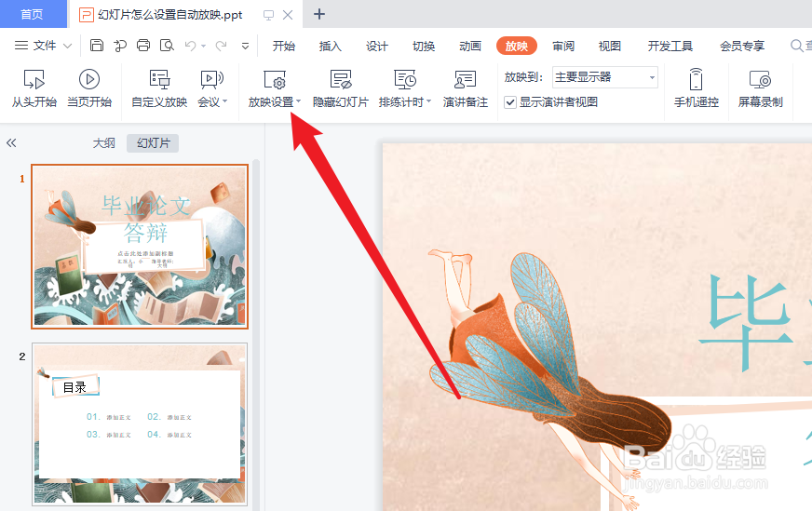The height and width of the screenshot is (511, 812).
Task: Expand the 文件 dropdown chevron
Action: [67, 47]
